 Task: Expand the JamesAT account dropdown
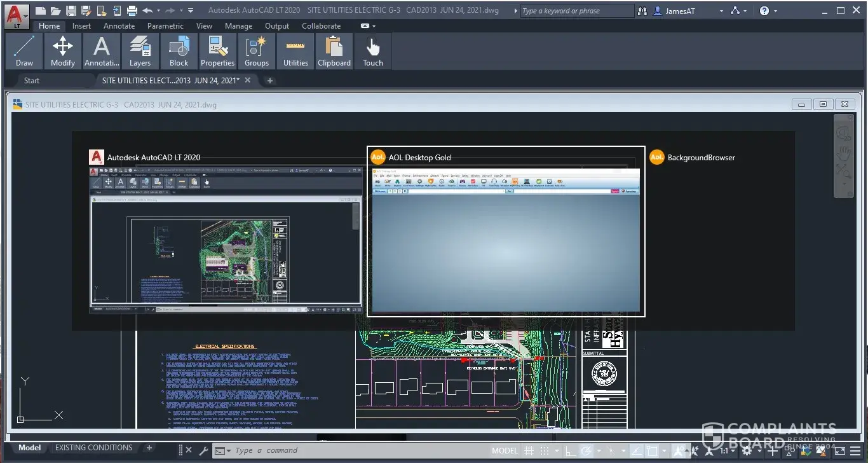point(721,11)
